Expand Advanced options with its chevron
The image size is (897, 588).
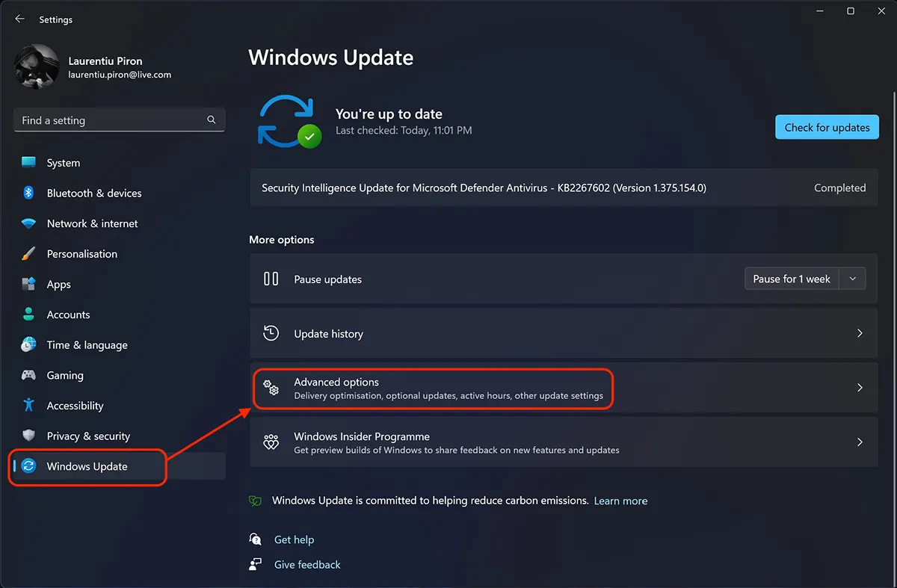click(x=860, y=388)
